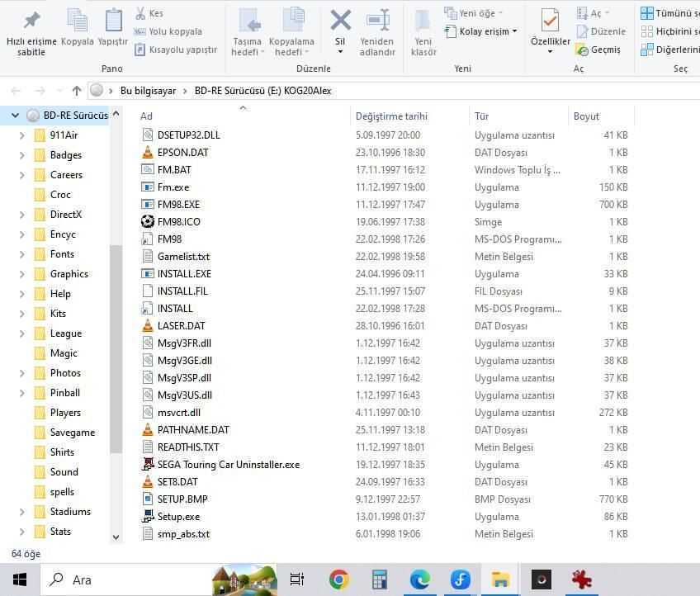Click Kısayolu yapıştır in the ribbon
This screenshot has height=596, width=700.
coord(177,50)
